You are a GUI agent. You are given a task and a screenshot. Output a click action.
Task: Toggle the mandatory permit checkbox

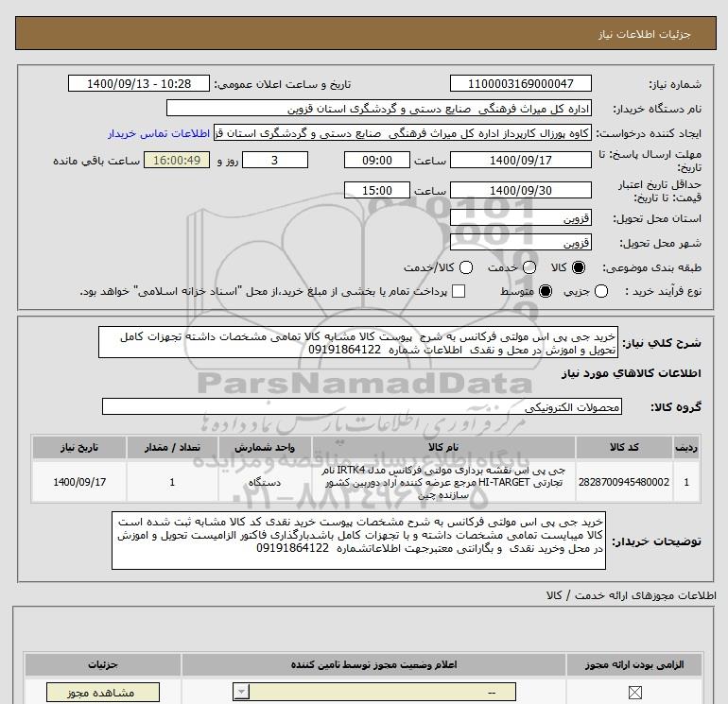point(634,693)
